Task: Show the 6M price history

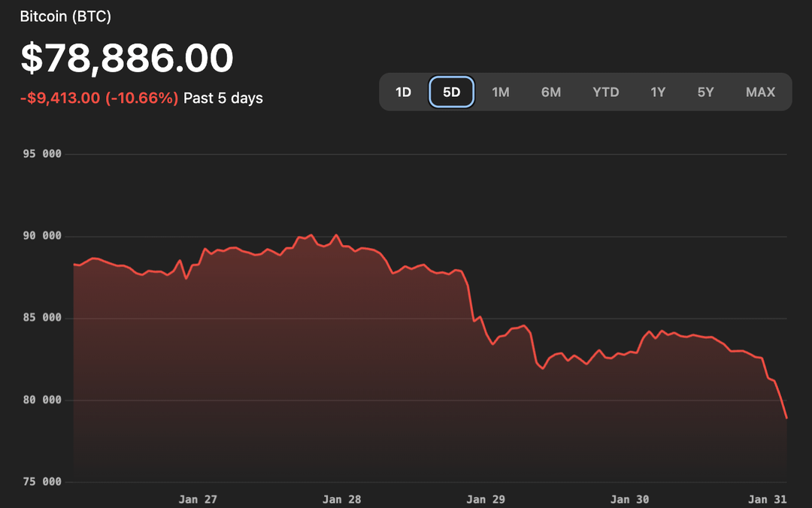Action: click(x=551, y=92)
